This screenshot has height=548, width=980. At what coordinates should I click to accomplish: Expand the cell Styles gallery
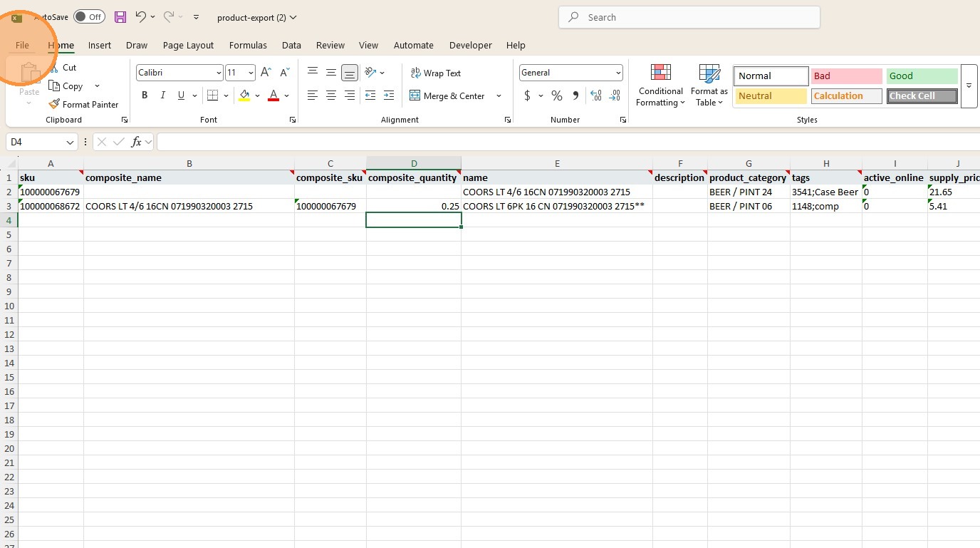coord(969,86)
